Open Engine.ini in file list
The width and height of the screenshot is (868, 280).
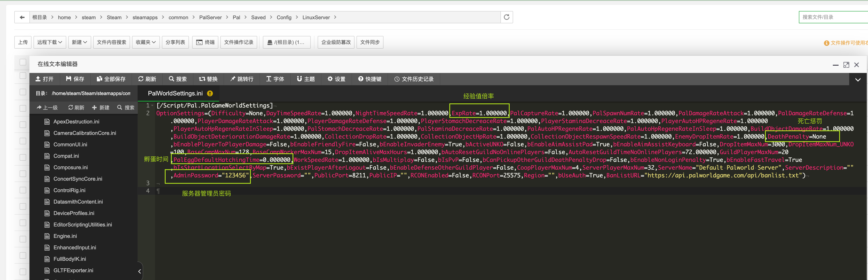(x=65, y=236)
